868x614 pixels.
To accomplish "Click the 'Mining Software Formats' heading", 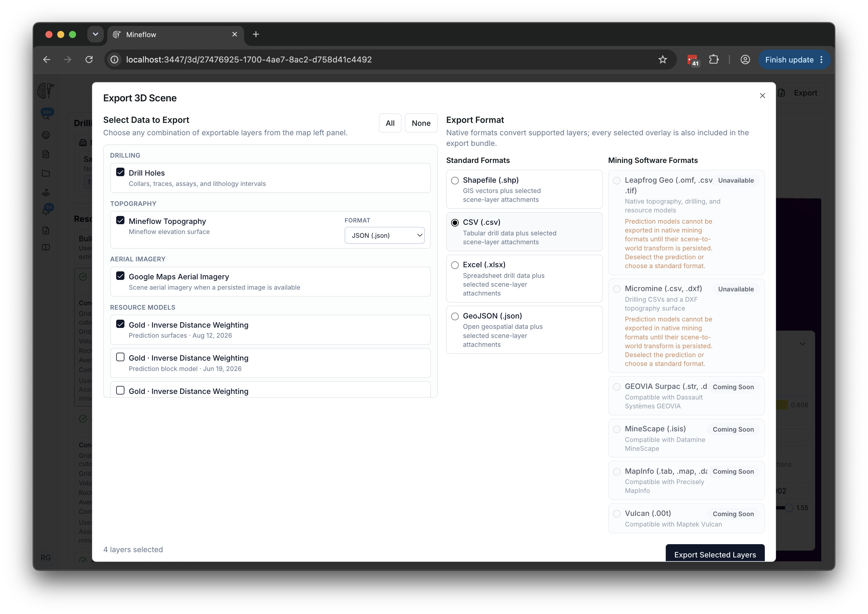I will click(653, 160).
